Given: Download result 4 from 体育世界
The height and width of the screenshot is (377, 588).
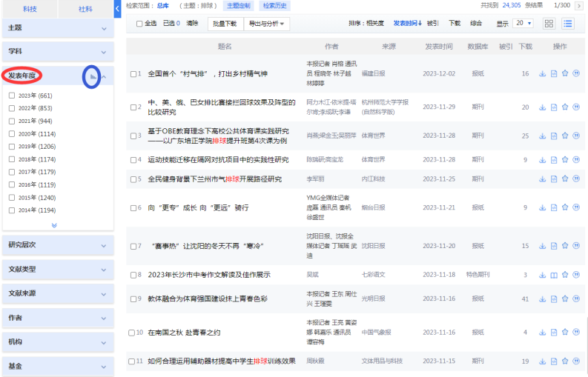Looking at the screenshot, I should coord(542,160).
